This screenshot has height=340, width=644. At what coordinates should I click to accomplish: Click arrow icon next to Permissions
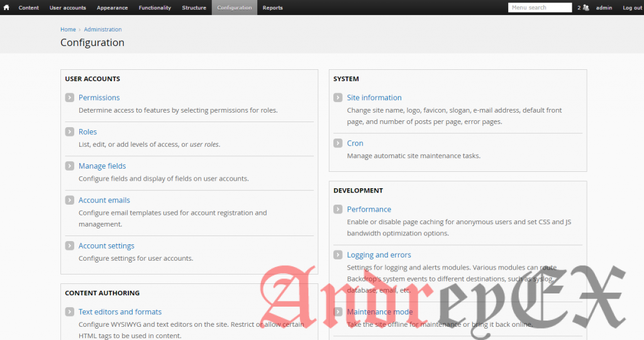coord(69,98)
